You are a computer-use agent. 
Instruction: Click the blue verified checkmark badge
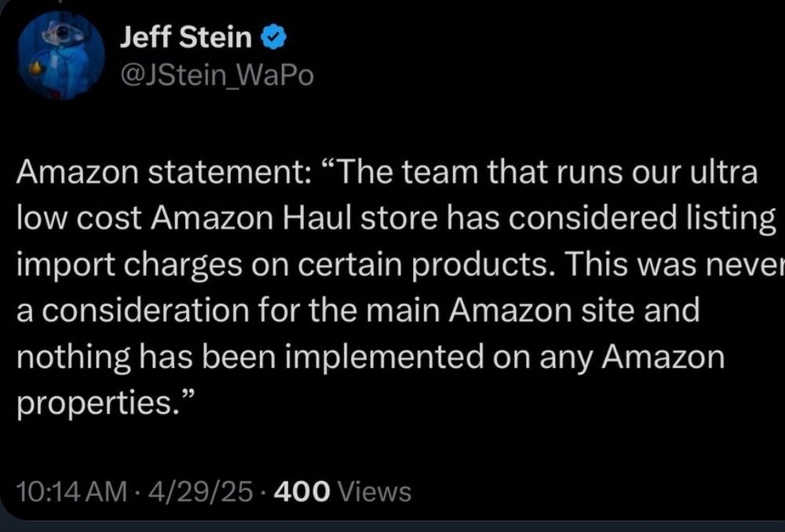click(x=273, y=38)
